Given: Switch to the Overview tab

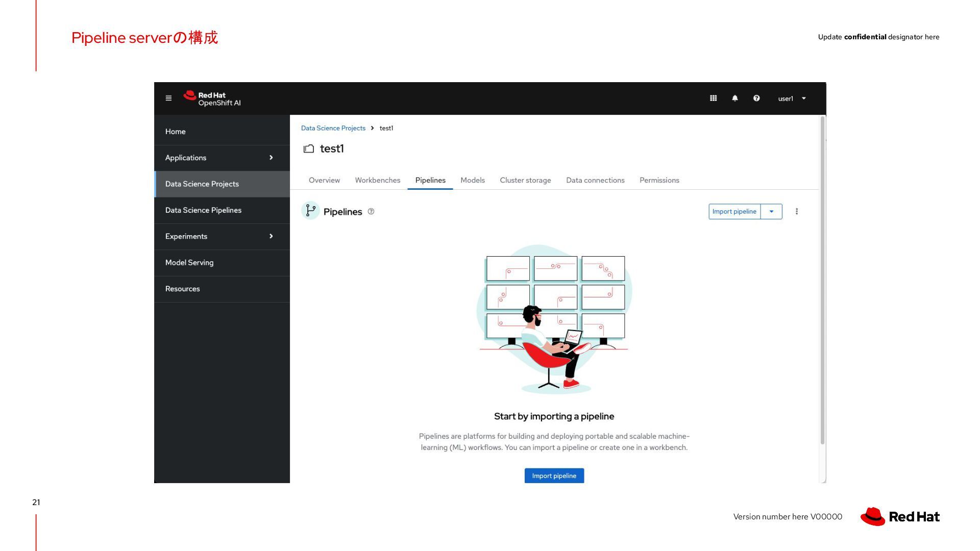Looking at the screenshot, I should (324, 180).
